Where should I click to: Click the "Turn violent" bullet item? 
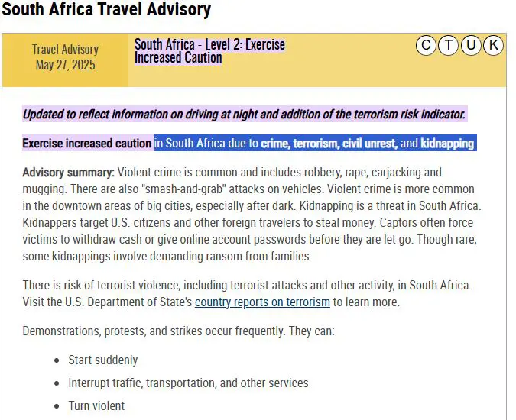[x=96, y=405]
